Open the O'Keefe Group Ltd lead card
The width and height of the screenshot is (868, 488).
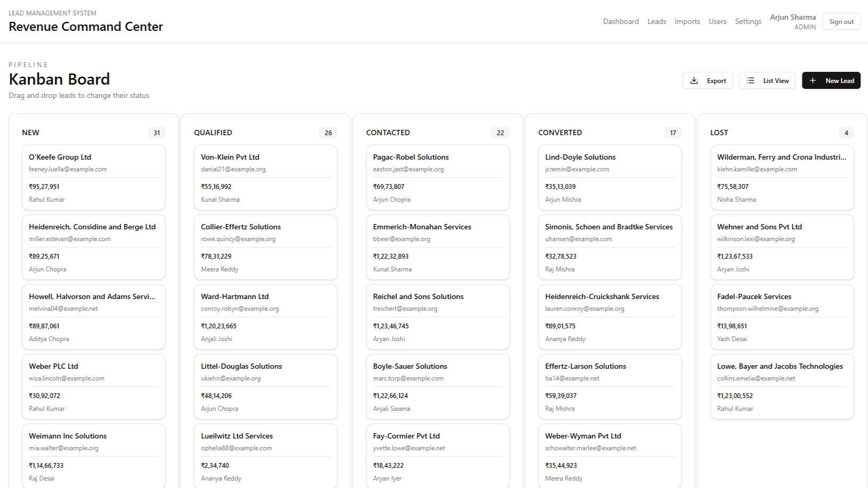94,178
